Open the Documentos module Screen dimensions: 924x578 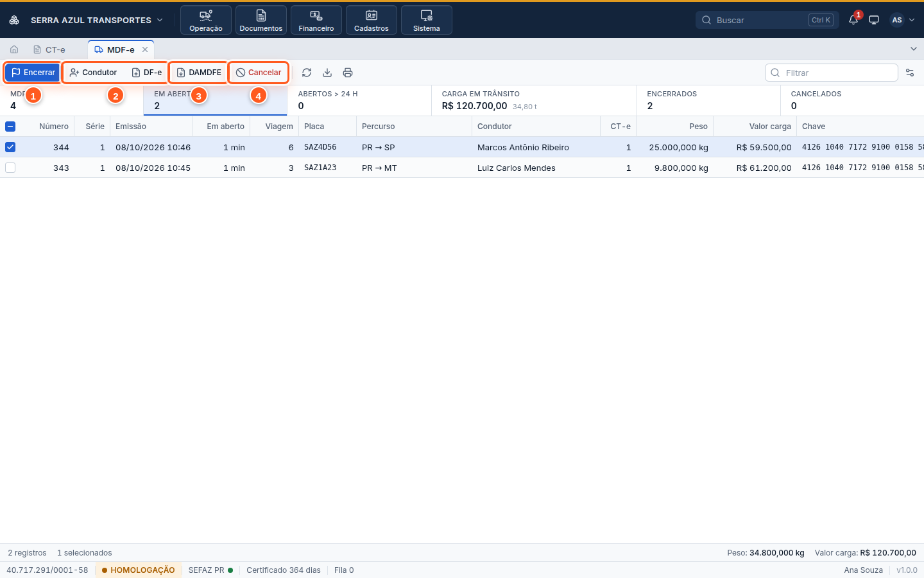(x=261, y=20)
